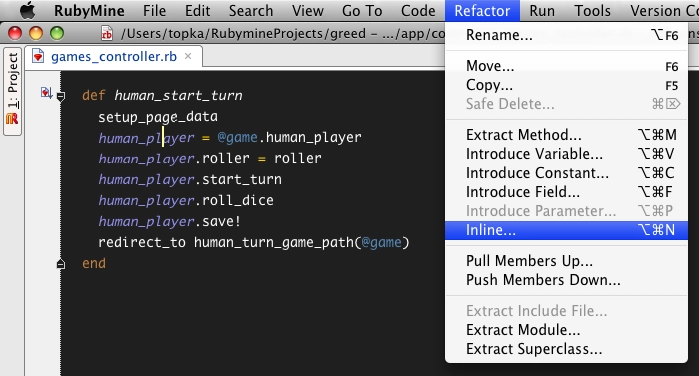The image size is (699, 376).
Task: Click the highlighted Inline... menu item
Action: [566, 230]
